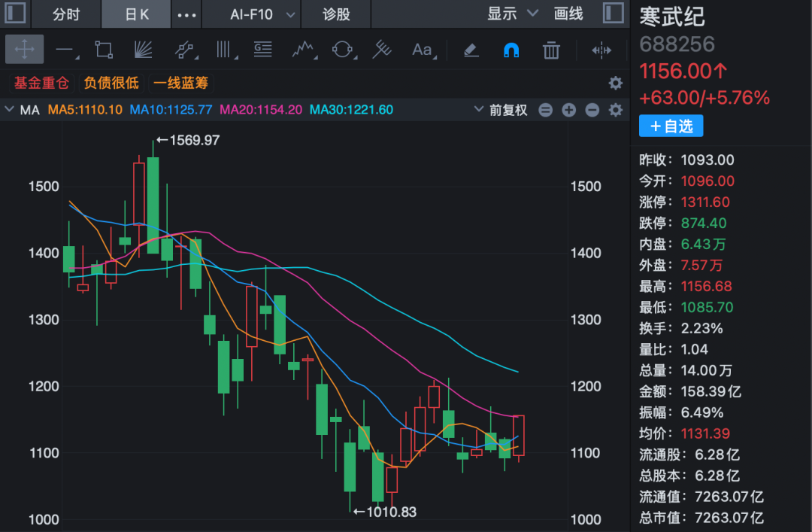Image resolution: width=812 pixels, height=532 pixels.
Task: Click the 1569.97 high price marker
Action: tap(188, 140)
